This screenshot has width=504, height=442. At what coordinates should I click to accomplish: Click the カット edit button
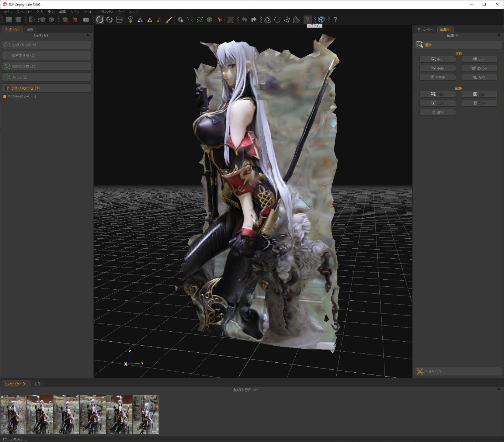click(x=438, y=103)
